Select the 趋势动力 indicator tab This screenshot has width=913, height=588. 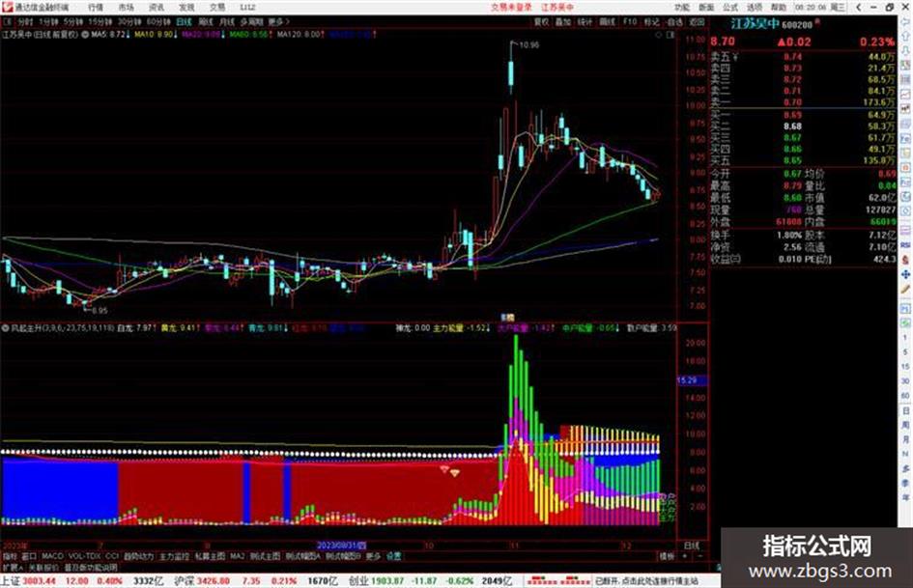tap(138, 556)
